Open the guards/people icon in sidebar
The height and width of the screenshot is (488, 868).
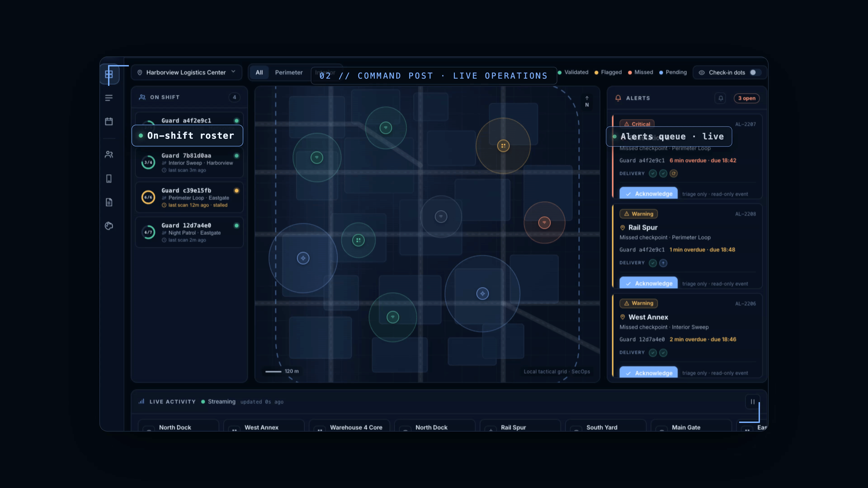(109, 155)
